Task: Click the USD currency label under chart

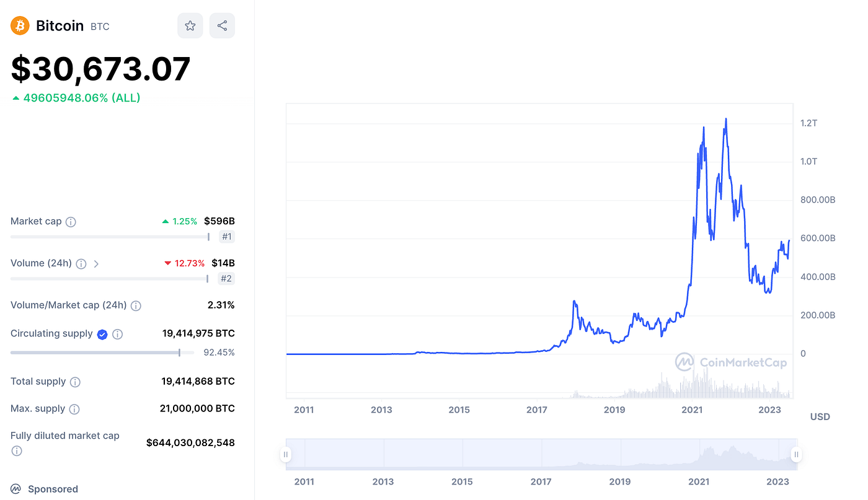Action: click(820, 417)
